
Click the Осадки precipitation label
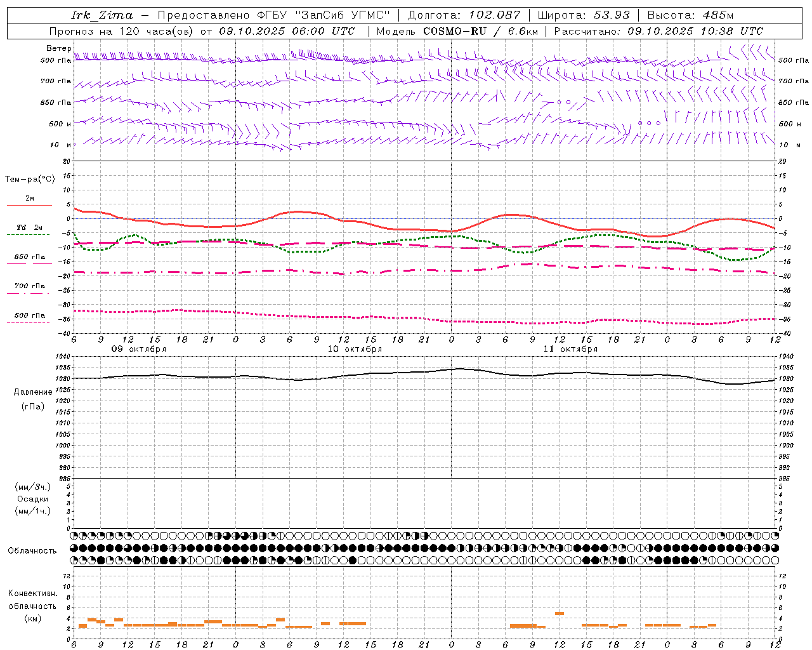click(x=33, y=499)
